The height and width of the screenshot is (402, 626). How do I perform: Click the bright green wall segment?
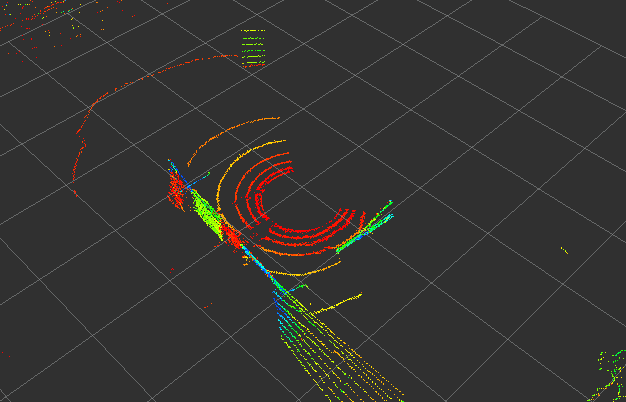206,213
